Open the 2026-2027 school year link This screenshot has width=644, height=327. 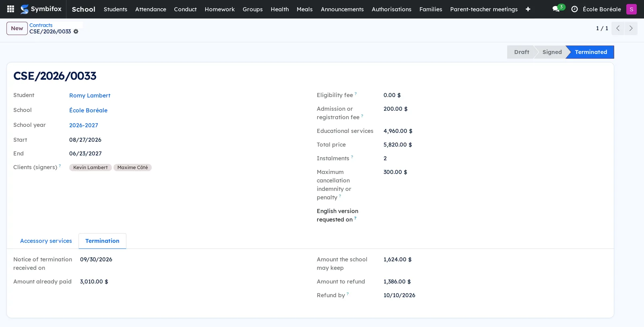[84, 125]
